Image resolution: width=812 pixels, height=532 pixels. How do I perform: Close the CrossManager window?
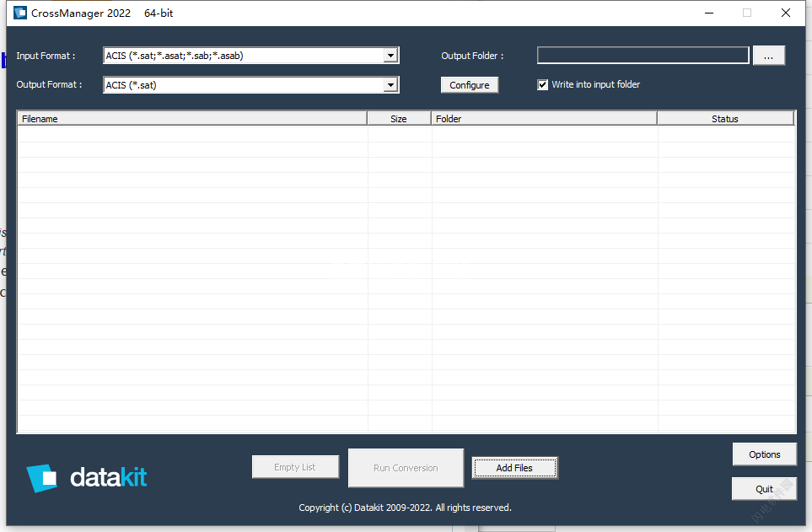point(786,13)
